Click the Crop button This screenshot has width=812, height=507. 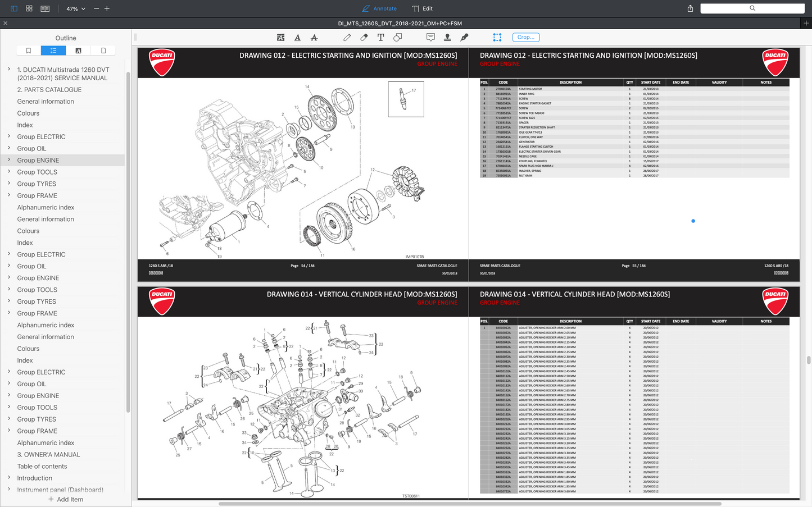pyautogui.click(x=525, y=37)
